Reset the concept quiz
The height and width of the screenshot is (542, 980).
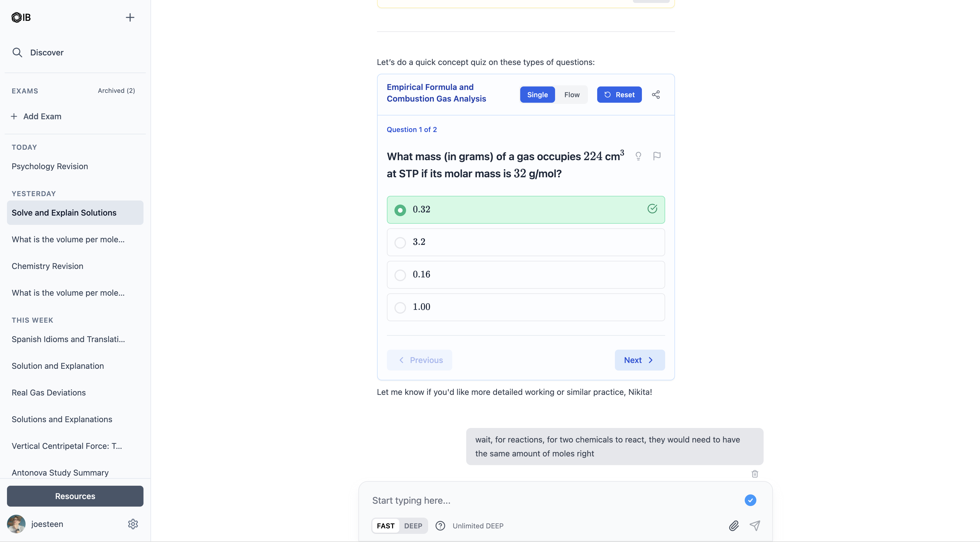point(619,94)
